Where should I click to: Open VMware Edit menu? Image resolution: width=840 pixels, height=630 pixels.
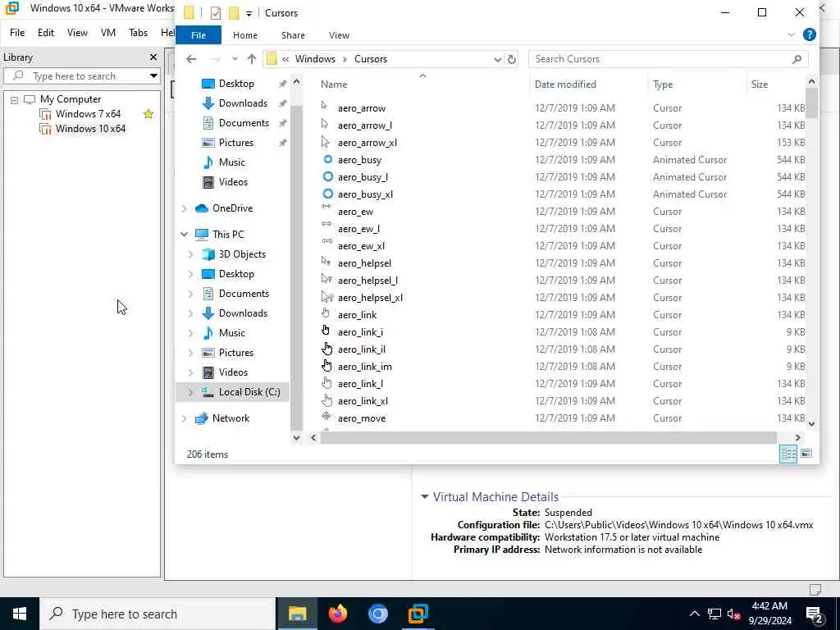pos(46,33)
